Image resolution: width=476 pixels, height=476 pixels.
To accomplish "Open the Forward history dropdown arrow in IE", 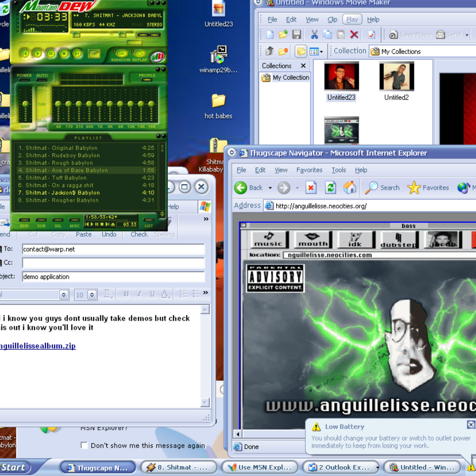I will point(297,188).
